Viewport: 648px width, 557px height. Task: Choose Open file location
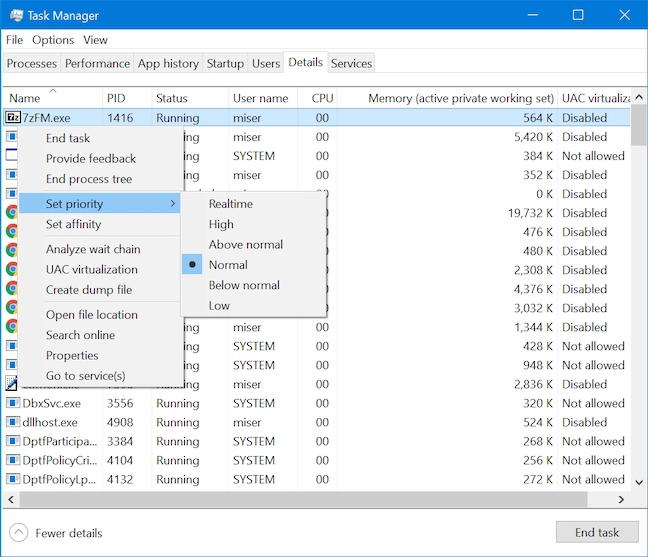pyautogui.click(x=92, y=314)
